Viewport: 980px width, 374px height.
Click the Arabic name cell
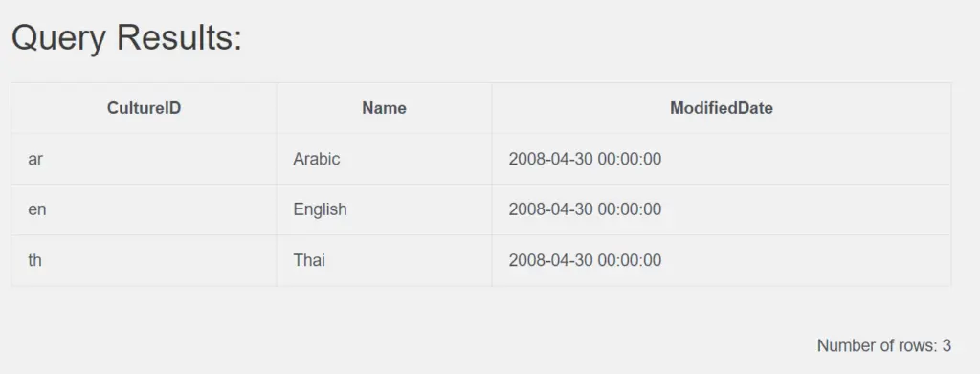[385, 159]
